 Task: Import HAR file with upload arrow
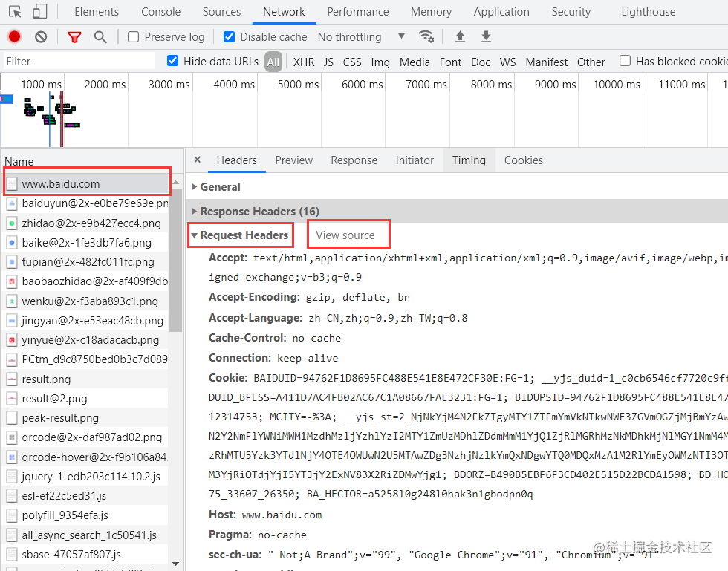(x=460, y=36)
